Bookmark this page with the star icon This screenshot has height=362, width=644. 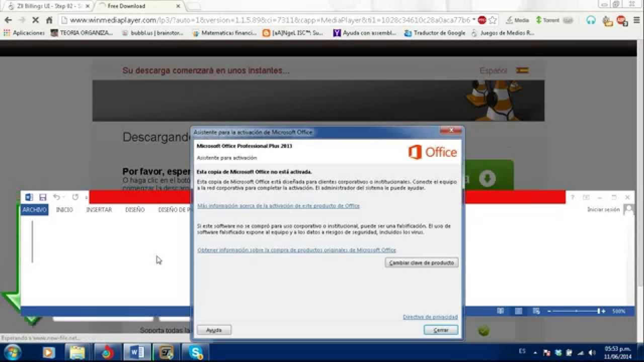click(493, 20)
